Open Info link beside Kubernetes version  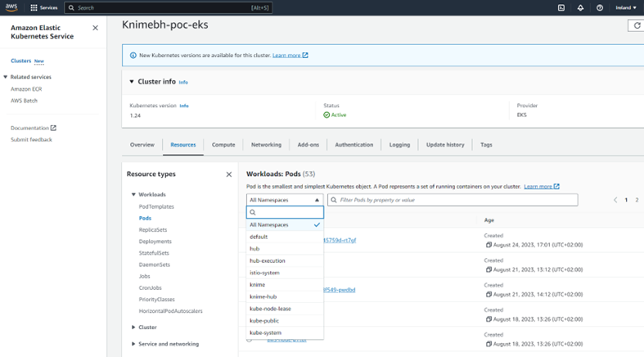184,106
